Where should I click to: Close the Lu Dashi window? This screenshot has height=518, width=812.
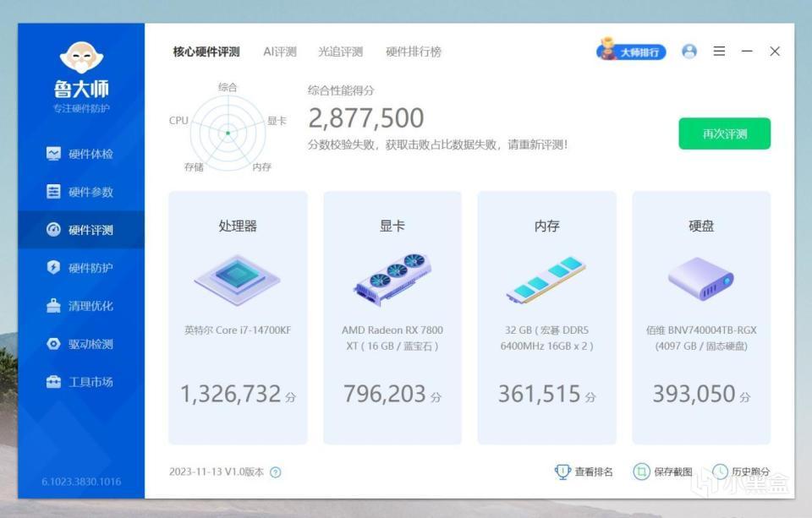click(775, 52)
